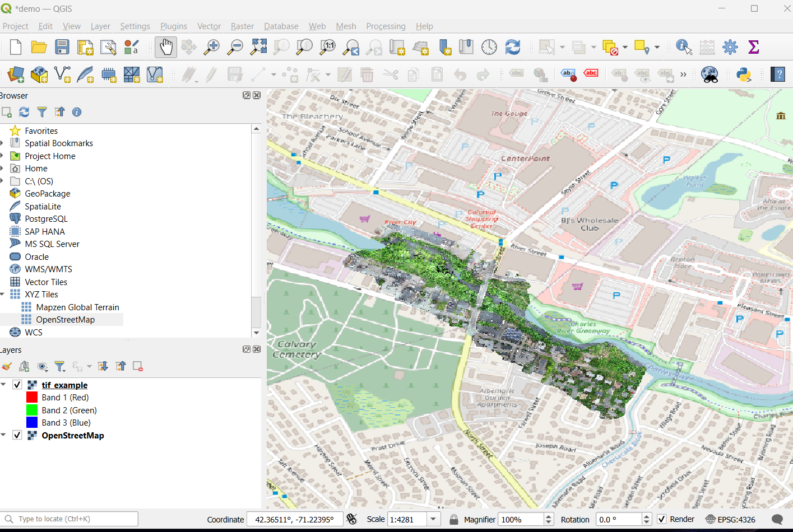
Task: Click the Type to locate search field
Action: (69, 519)
